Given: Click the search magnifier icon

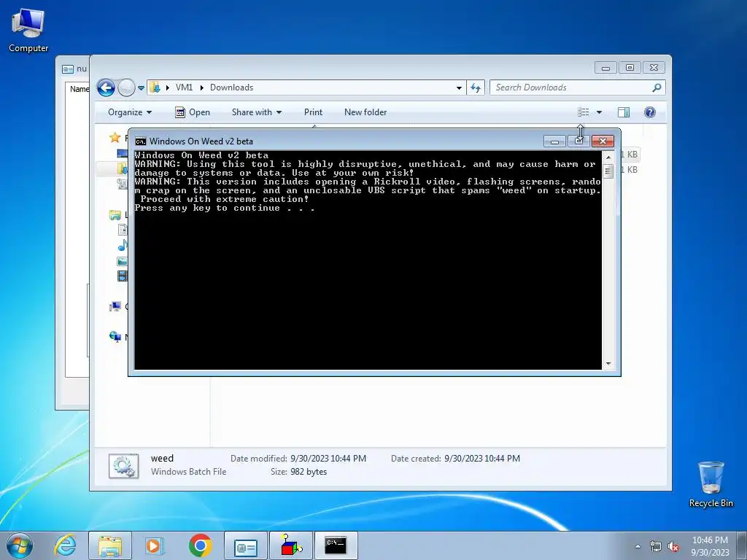Looking at the screenshot, I should (x=657, y=87).
